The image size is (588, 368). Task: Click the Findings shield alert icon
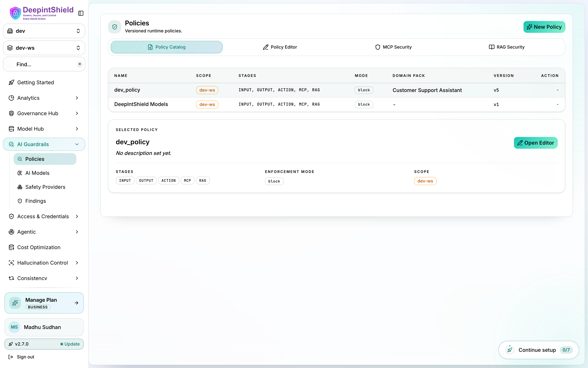coord(20,201)
